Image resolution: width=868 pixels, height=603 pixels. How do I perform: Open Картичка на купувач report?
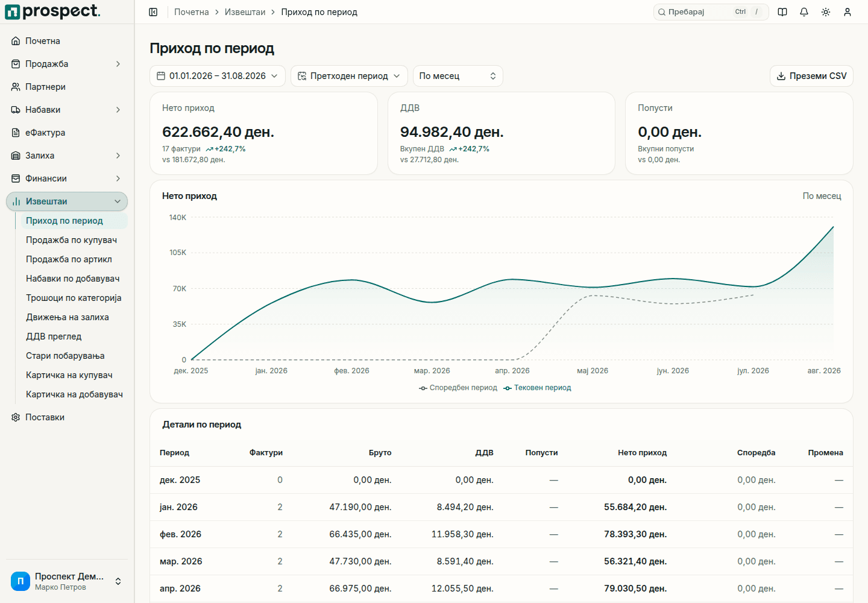(74, 375)
